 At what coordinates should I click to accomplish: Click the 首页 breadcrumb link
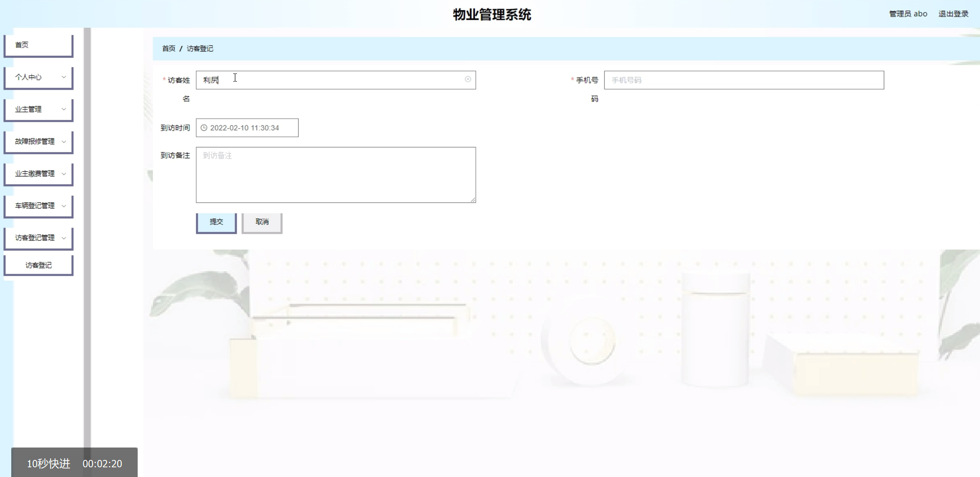168,48
